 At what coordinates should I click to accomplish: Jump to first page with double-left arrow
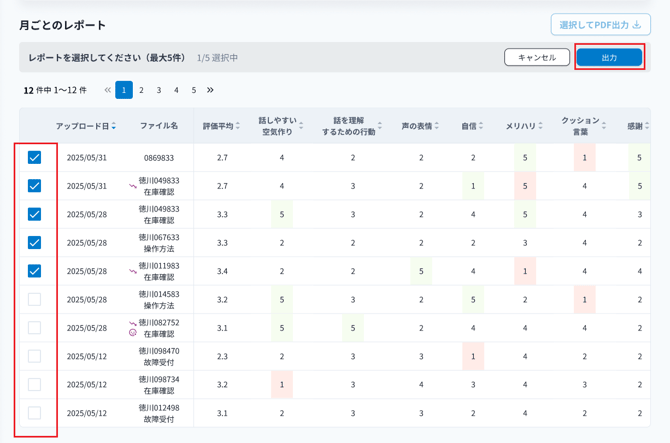coord(107,90)
